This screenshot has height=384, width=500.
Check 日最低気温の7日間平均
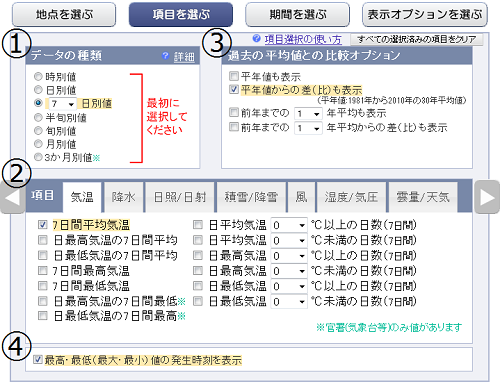(43, 255)
